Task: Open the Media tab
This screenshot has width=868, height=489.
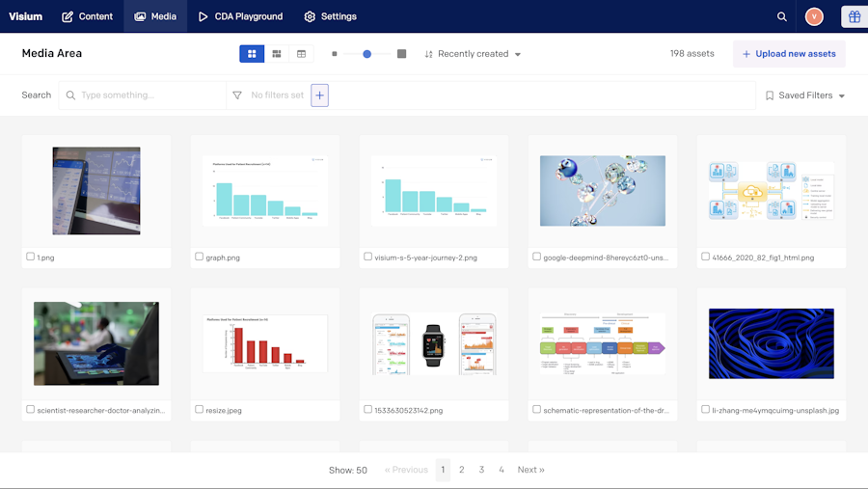Action: [155, 16]
